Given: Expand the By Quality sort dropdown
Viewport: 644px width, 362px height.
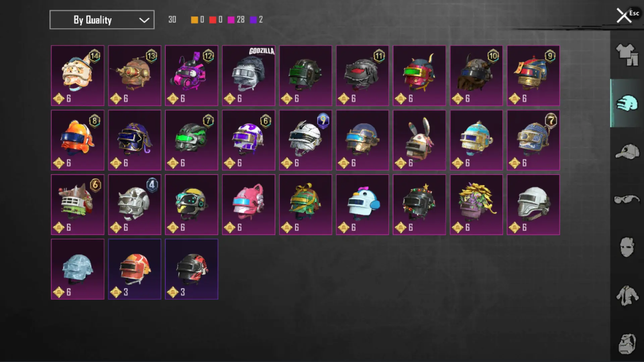Looking at the screenshot, I should 102,20.
